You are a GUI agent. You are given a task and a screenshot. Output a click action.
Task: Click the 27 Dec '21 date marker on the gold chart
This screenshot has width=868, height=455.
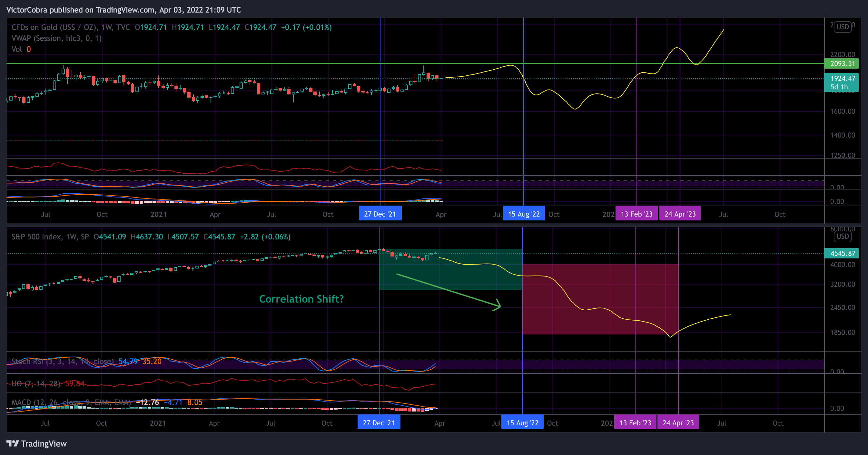pos(380,214)
